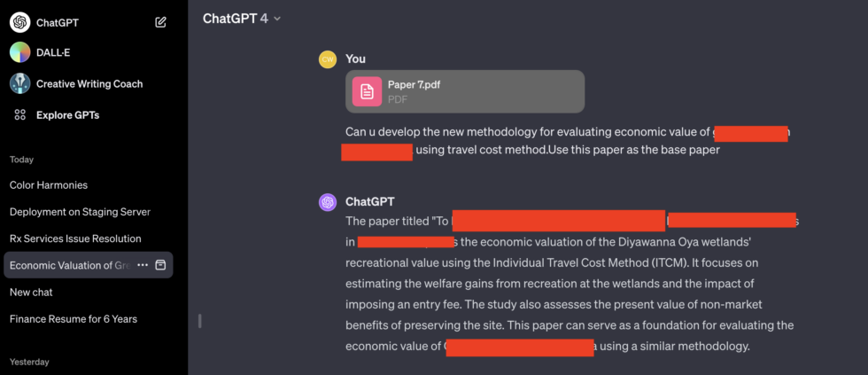Collapse sidebar using the handle bar

click(x=200, y=320)
